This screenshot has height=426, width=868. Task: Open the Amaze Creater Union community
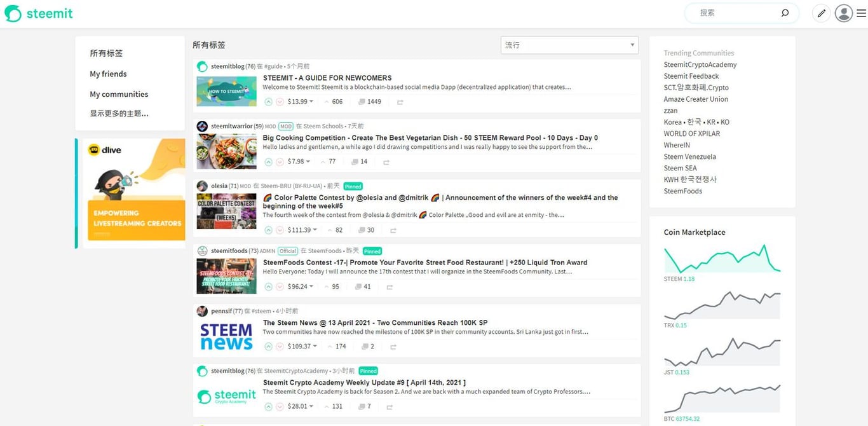point(696,99)
